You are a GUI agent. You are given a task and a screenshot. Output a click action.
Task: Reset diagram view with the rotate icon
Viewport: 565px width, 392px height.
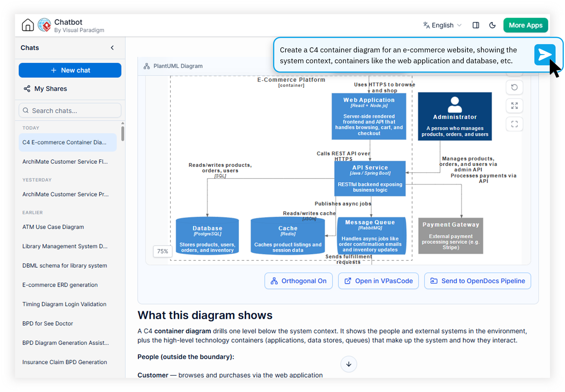514,87
